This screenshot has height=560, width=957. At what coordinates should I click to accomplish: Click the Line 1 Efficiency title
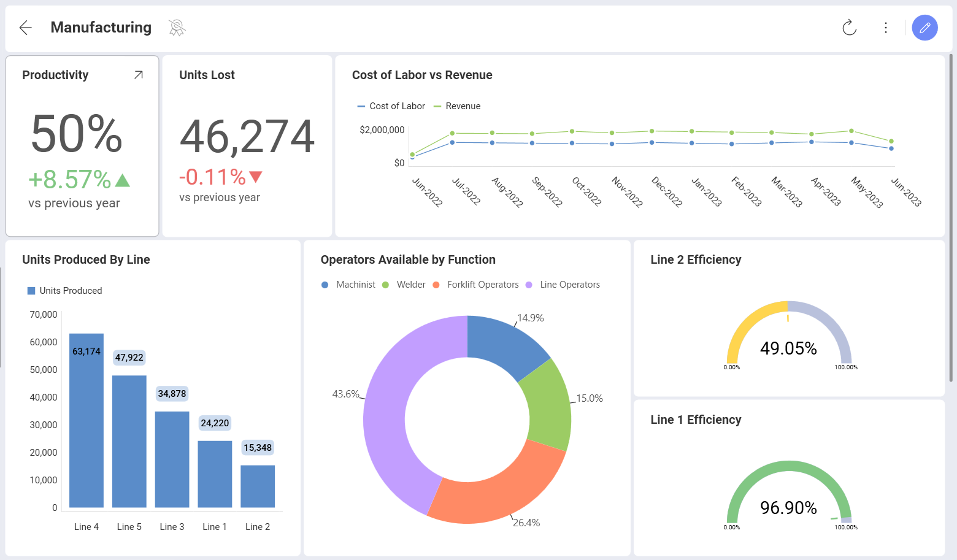click(x=696, y=420)
